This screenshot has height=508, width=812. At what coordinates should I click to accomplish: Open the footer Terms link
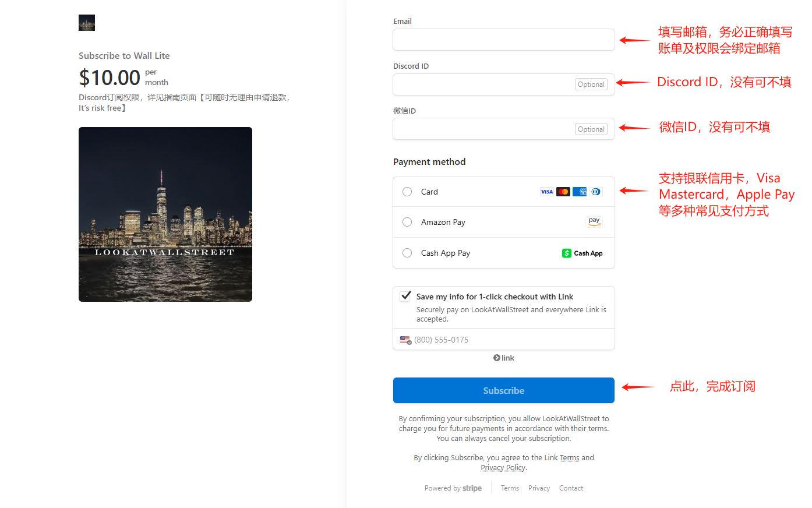tap(510, 488)
